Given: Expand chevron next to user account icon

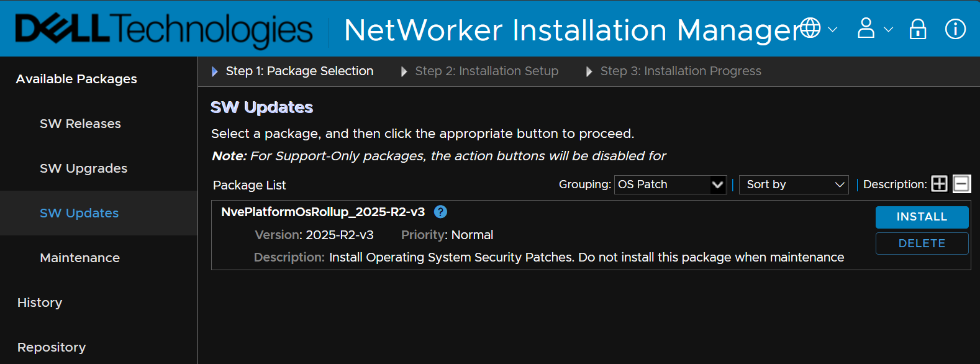Looking at the screenshot, I should pyautogui.click(x=889, y=29).
